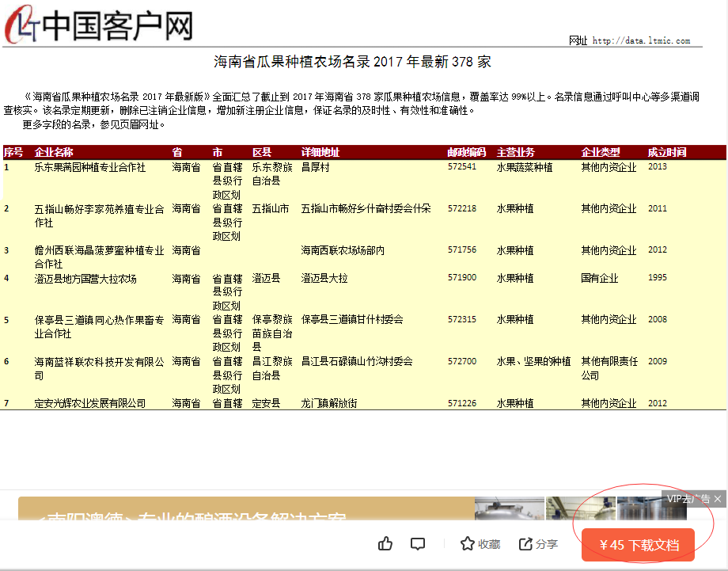728x571 pixels.
Task: Click postal code 572541
Action: pos(462,166)
